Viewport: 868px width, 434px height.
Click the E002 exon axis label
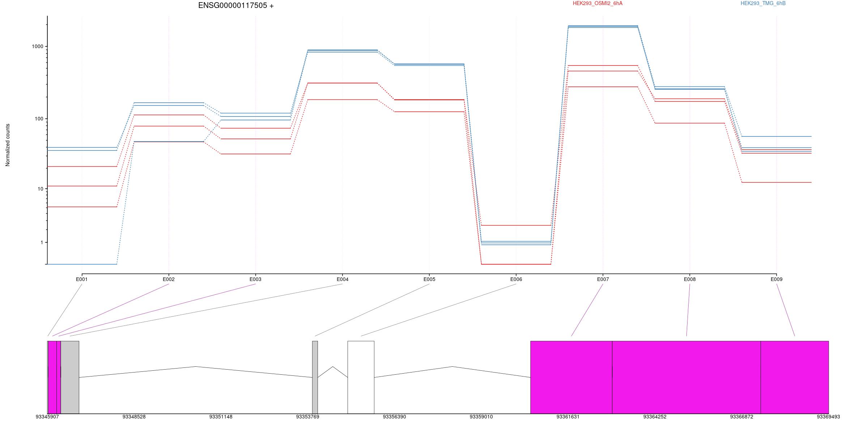point(169,279)
